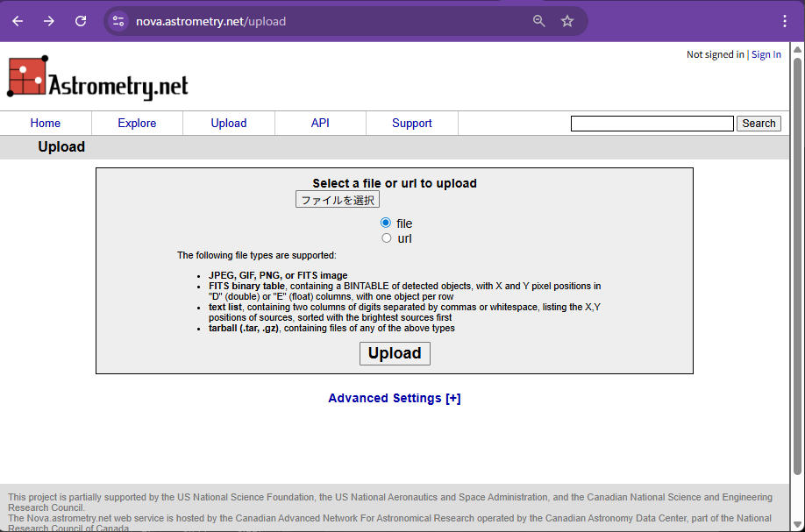Viewport: 805px width, 532px height.
Task: Click the large Upload submit button
Action: (x=395, y=353)
